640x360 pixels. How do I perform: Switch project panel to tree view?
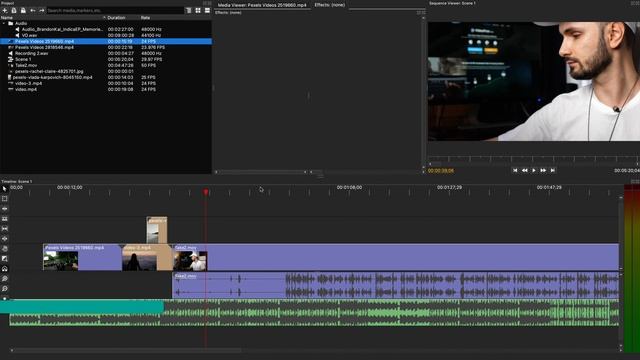click(188, 10)
